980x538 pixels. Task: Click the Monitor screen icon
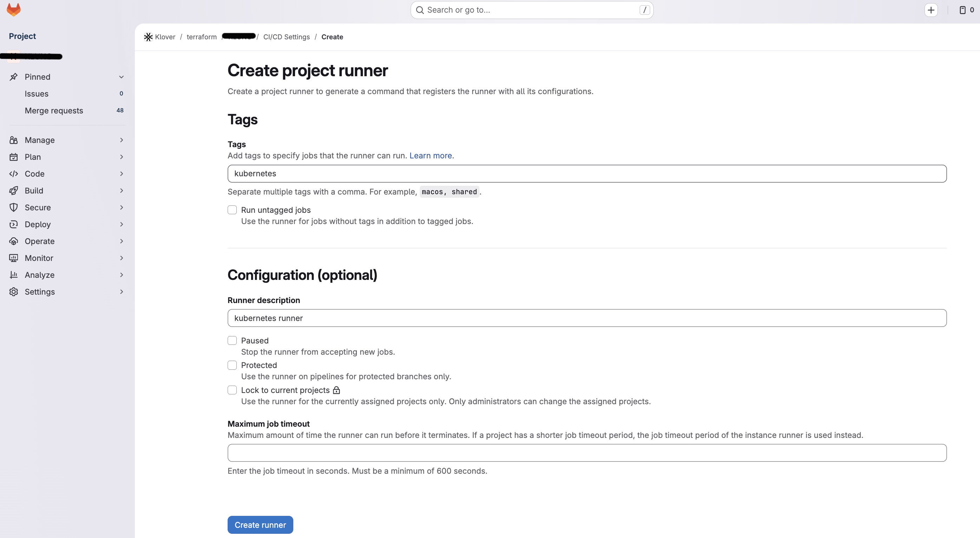pyautogui.click(x=14, y=258)
